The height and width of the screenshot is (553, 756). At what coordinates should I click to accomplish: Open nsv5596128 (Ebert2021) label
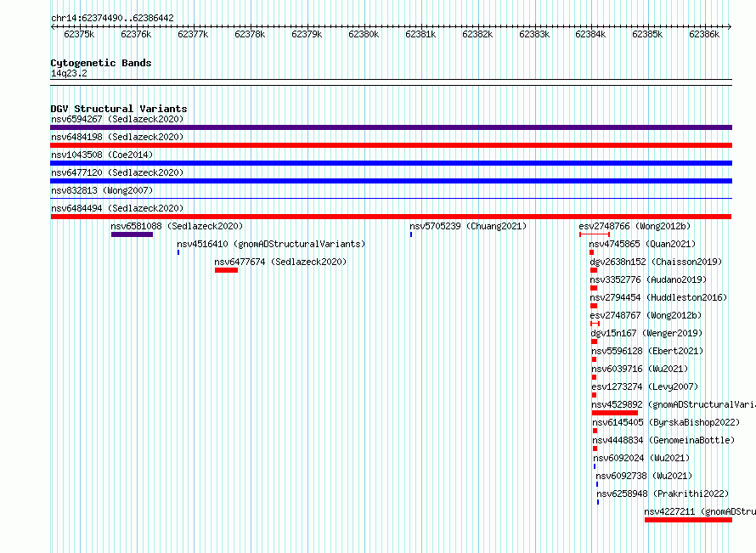pos(647,351)
